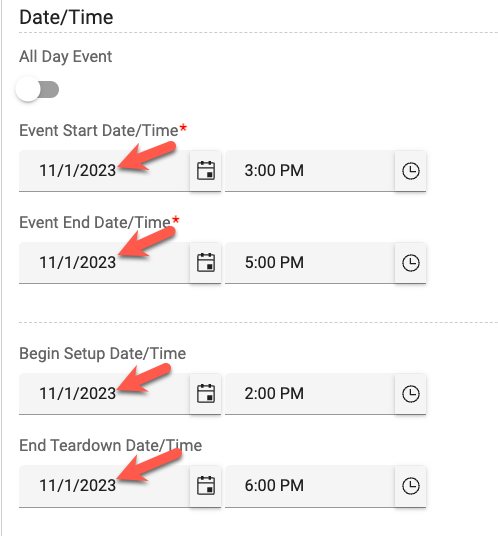Viewport: 498px width, 536px height.
Task: Toggle the All Day Event switch
Action: click(x=38, y=90)
